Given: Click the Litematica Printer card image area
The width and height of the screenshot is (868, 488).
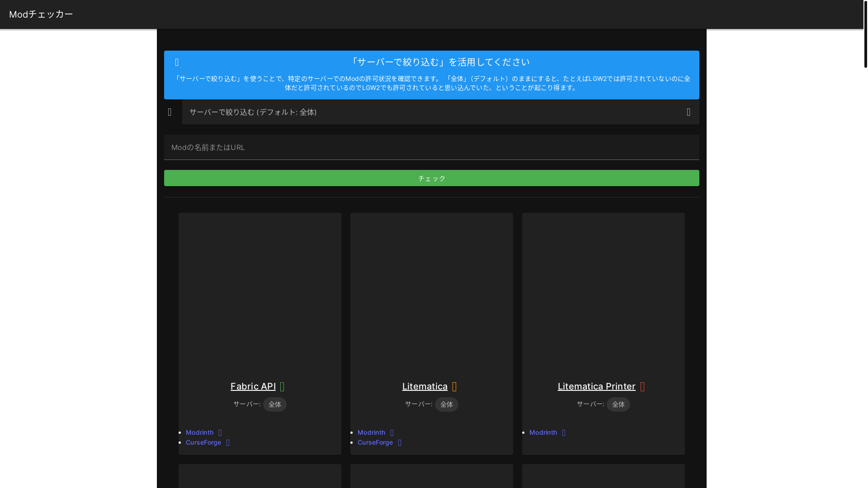Looking at the screenshot, I should pos(604,294).
